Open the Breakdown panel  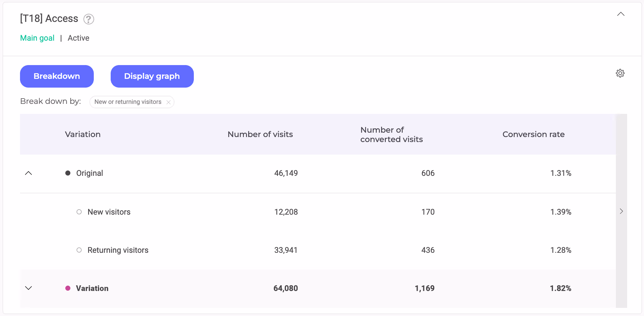click(x=57, y=76)
